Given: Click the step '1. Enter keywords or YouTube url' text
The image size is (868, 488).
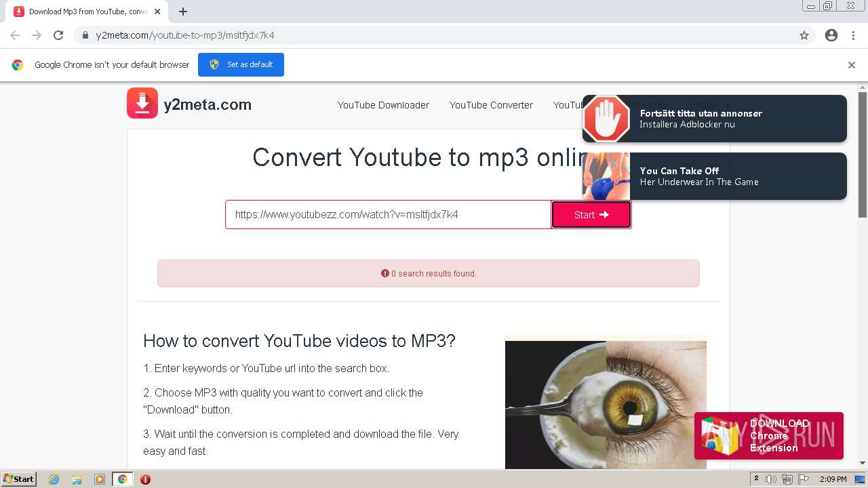Looking at the screenshot, I should 266,369.
